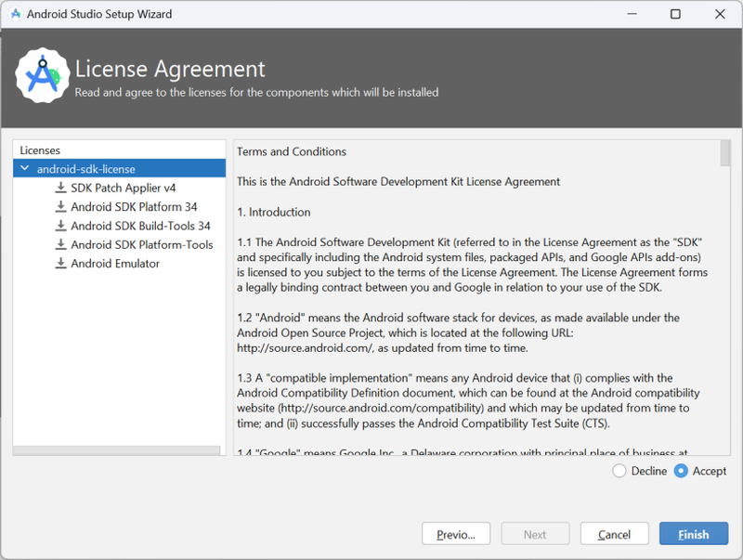Image resolution: width=743 pixels, height=560 pixels.
Task: Select the Accept radio button
Action: click(x=681, y=471)
